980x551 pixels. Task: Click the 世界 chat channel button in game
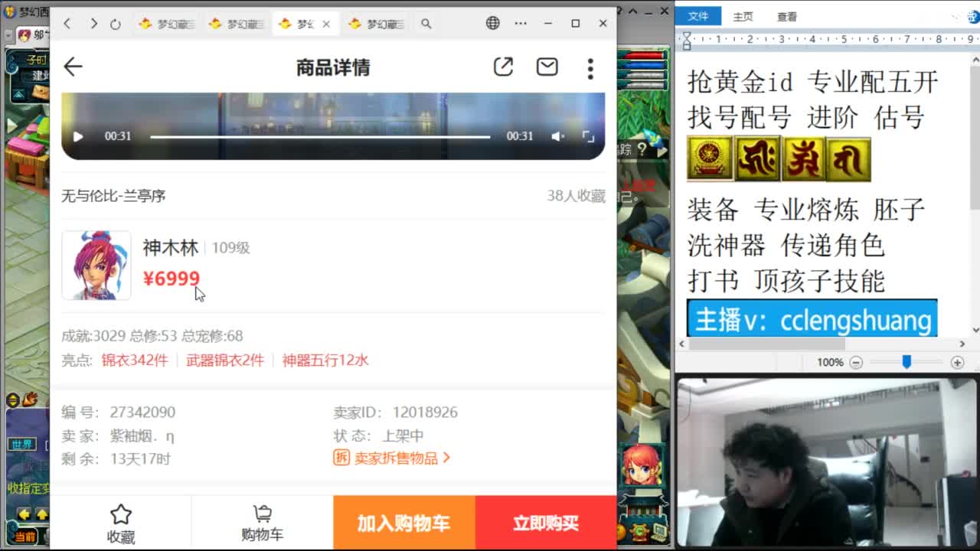click(21, 444)
